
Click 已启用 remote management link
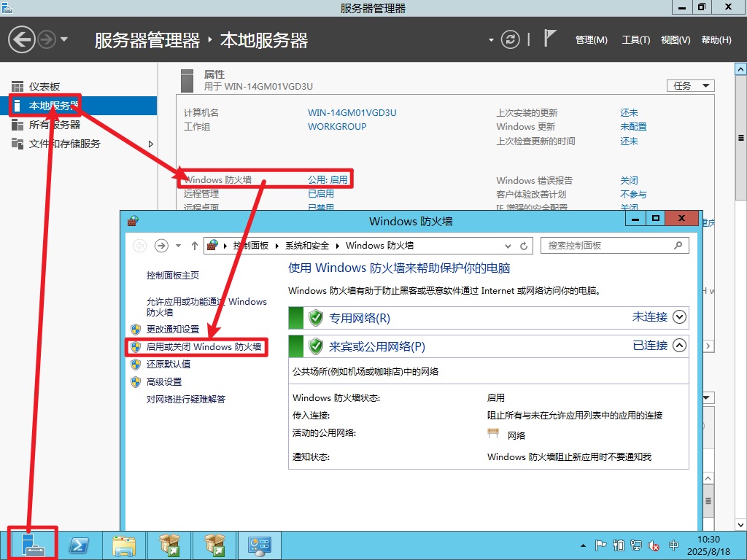point(321,194)
